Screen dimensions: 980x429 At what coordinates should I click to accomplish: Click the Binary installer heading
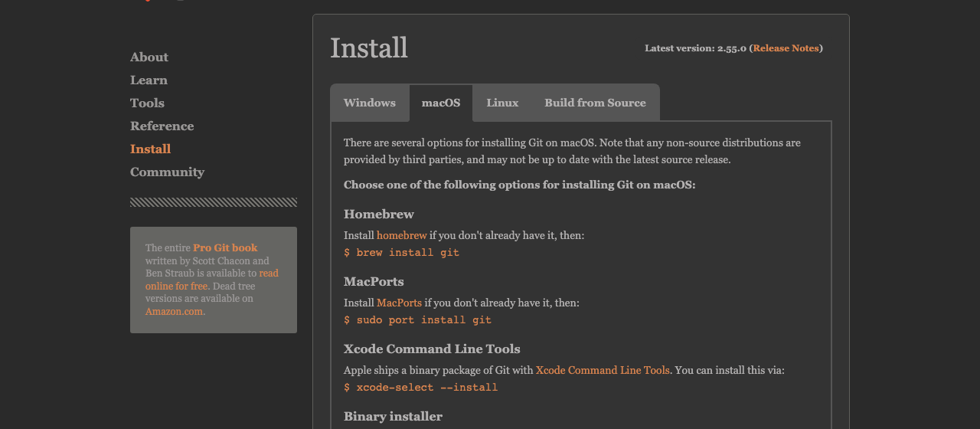point(393,416)
